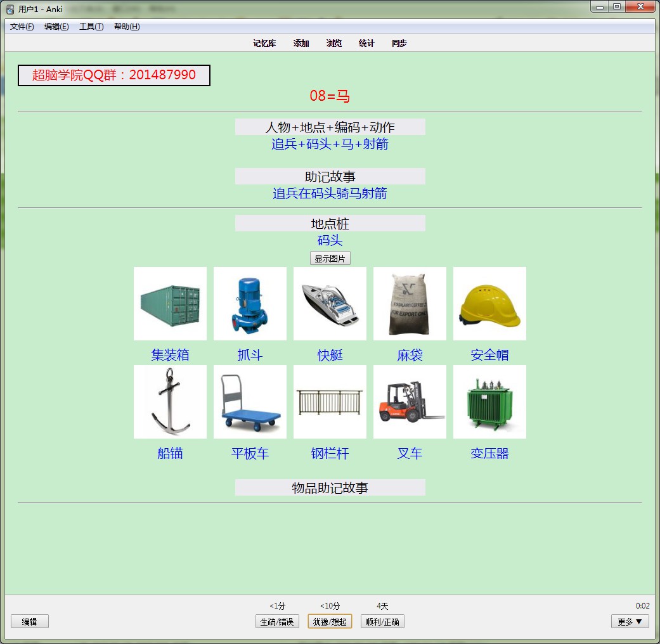Screen dimensions: 660x644
Task: Open the 文件(F) menu
Action: (22, 27)
